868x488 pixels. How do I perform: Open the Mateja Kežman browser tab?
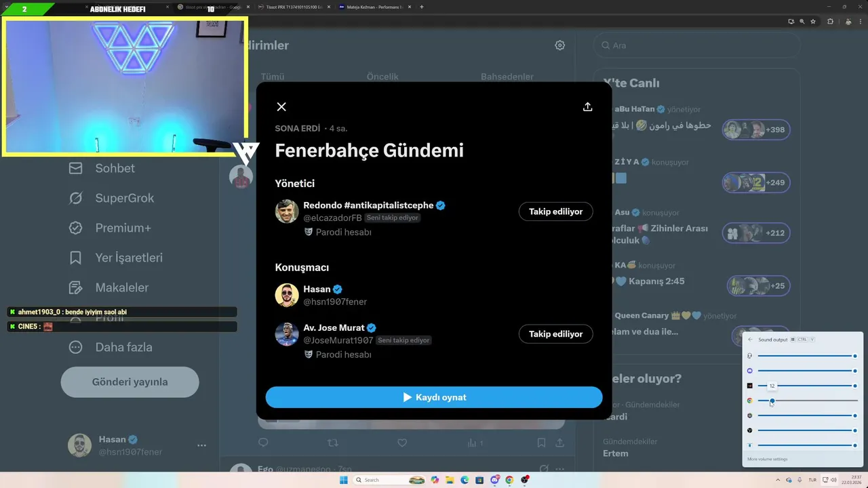(x=376, y=7)
